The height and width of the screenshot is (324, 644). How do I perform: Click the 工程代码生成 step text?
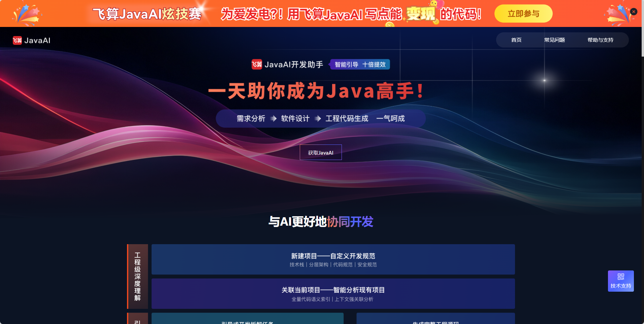[347, 119]
